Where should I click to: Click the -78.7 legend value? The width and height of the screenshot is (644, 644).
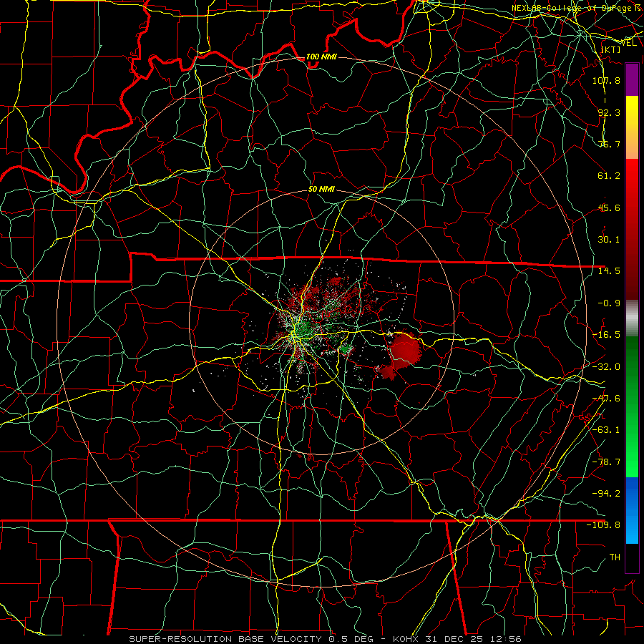606,462
